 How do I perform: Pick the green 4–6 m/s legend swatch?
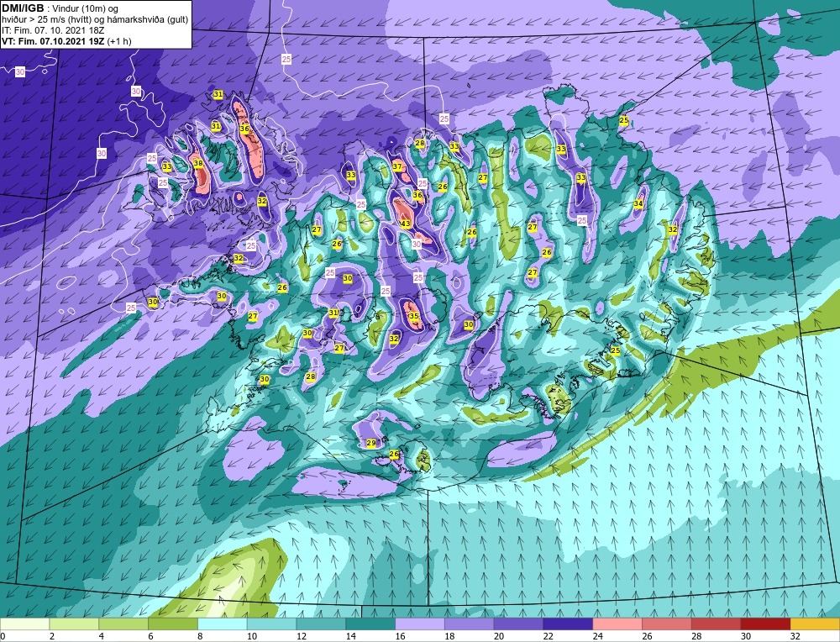tap(123, 624)
